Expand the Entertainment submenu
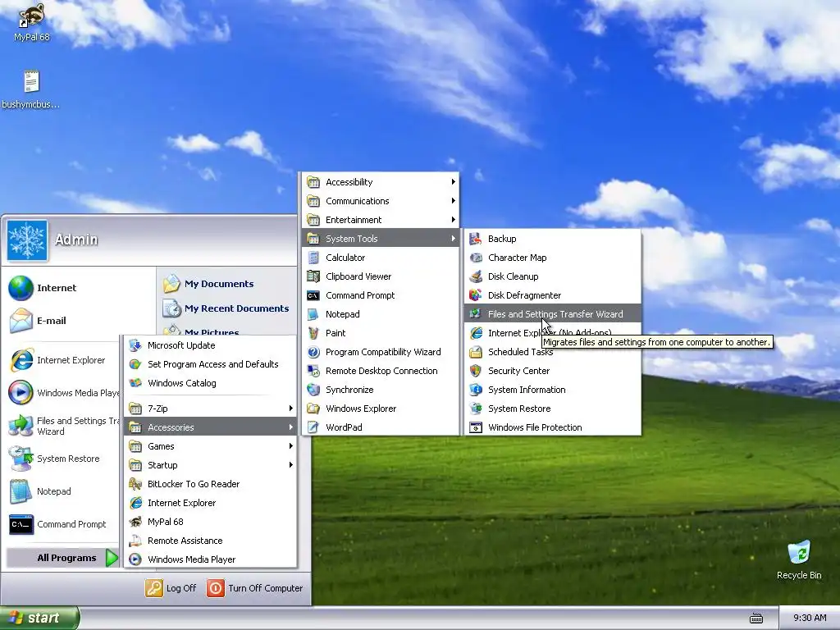This screenshot has width=840, height=630. pos(381,220)
